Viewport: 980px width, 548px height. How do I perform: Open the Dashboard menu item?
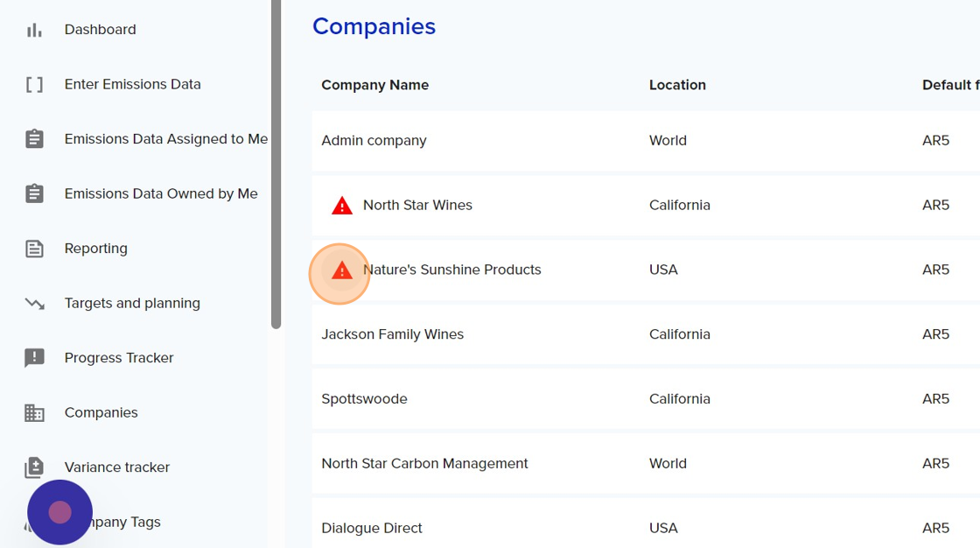tap(100, 30)
